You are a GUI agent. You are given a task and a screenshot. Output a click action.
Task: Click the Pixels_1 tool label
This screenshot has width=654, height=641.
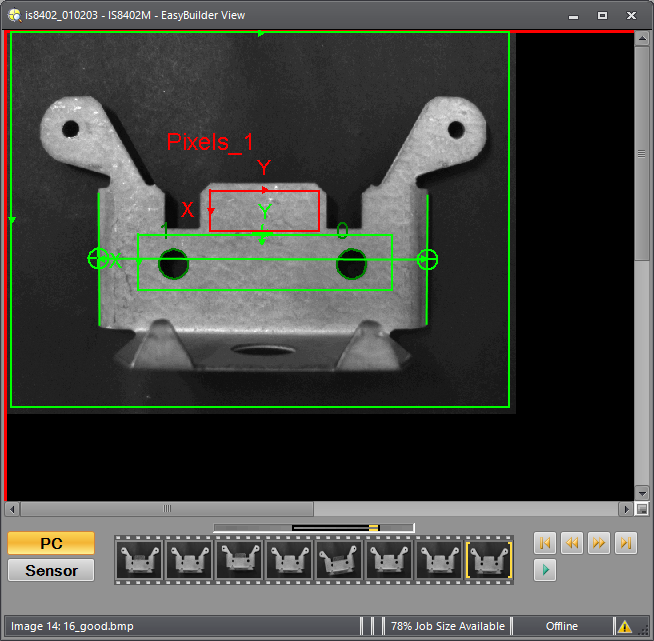(x=210, y=142)
